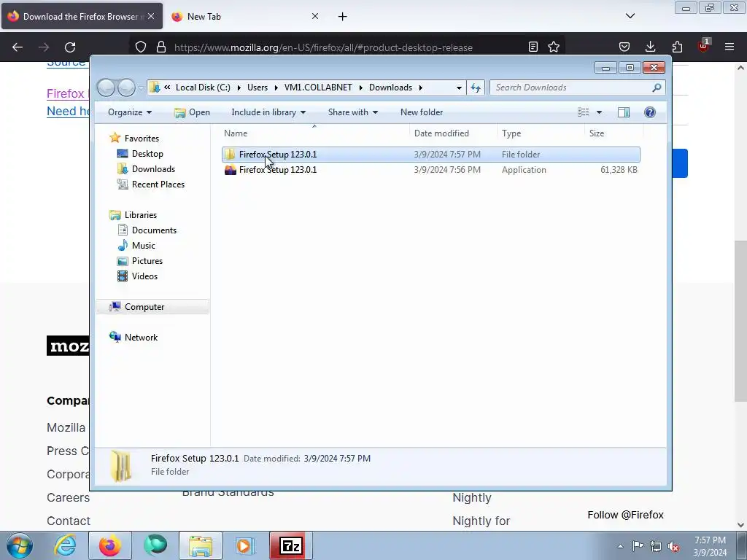Open uBlock Origin extension icon
The height and width of the screenshot is (560, 747).
(704, 46)
